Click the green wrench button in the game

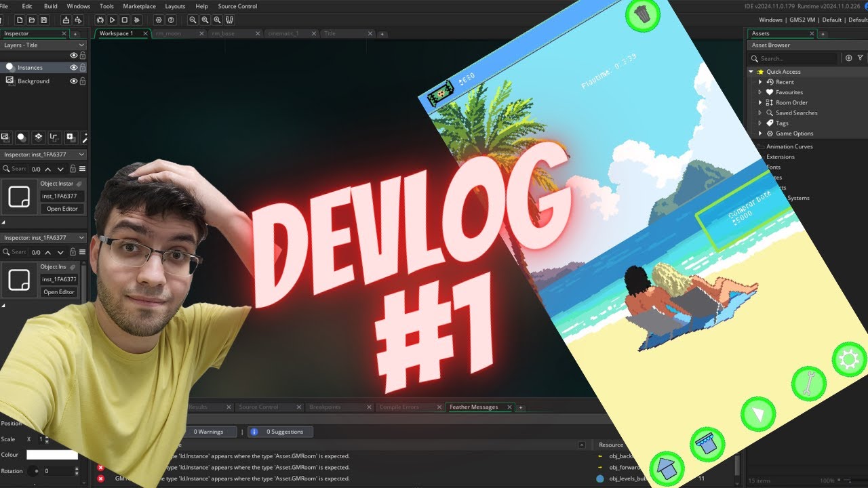pyautogui.click(x=809, y=384)
